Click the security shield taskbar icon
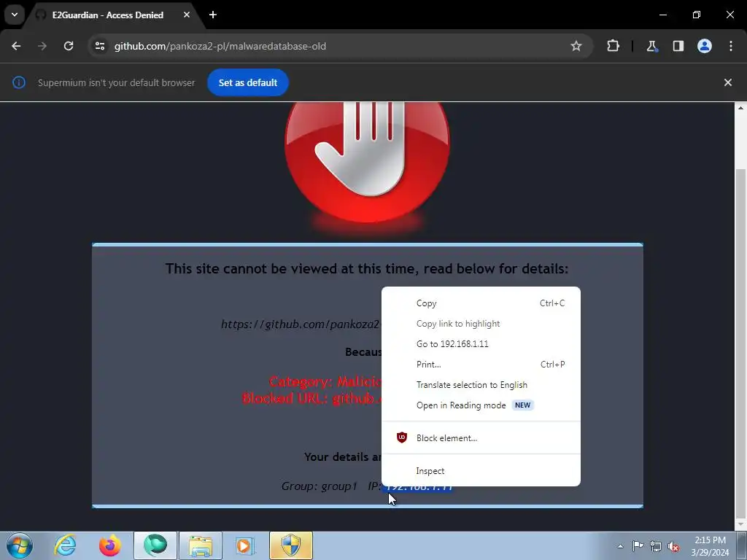The height and width of the screenshot is (560, 747). 291,545
